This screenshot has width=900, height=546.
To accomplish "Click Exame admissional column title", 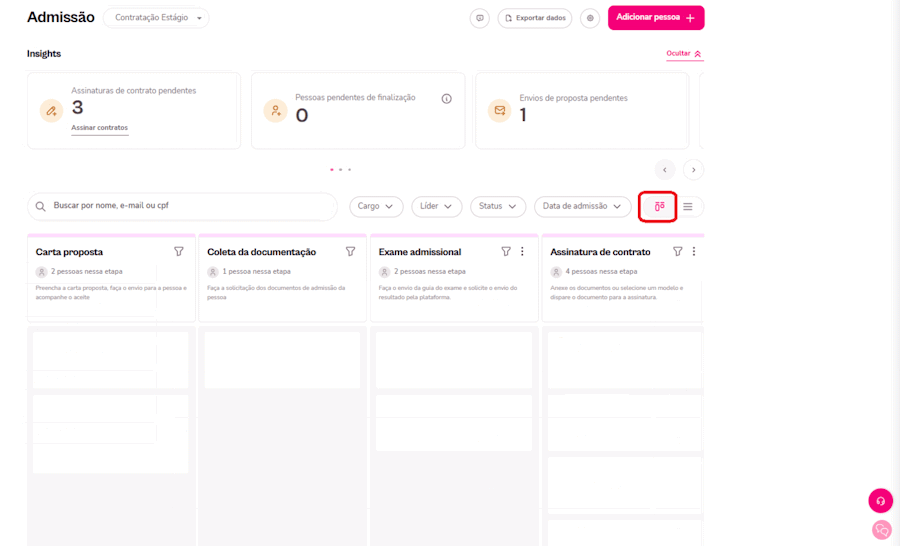I will tap(420, 252).
